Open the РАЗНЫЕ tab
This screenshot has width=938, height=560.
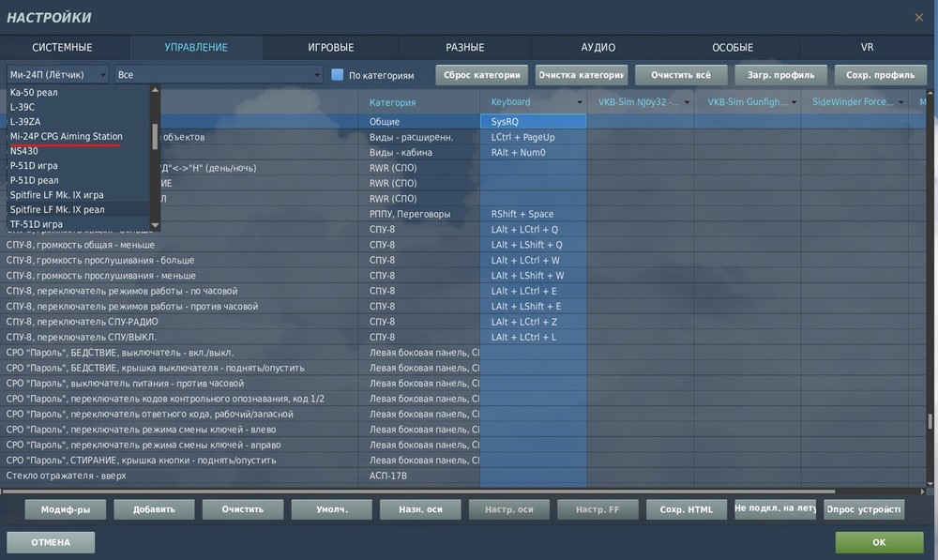click(x=465, y=47)
